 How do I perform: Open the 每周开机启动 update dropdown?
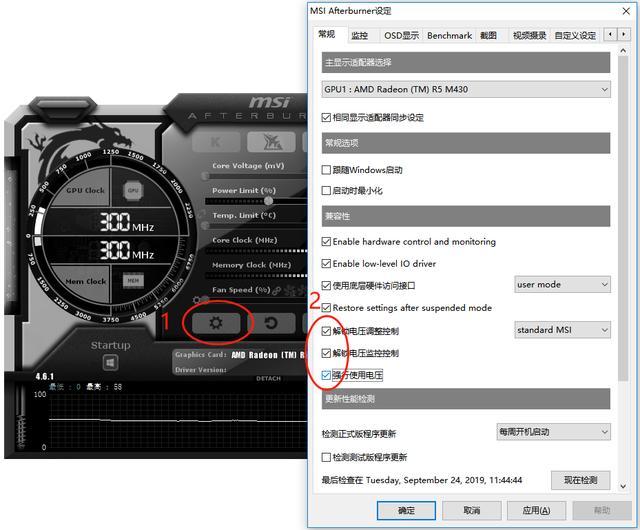pyautogui.click(x=553, y=432)
